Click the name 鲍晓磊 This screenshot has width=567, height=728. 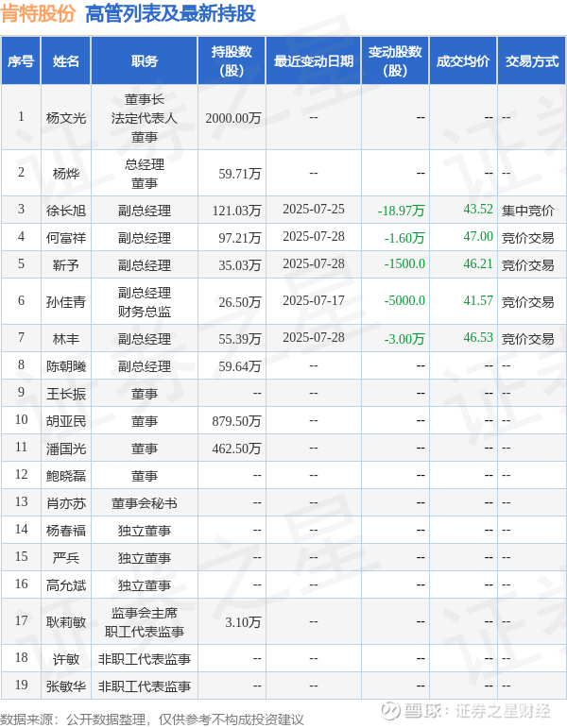tap(66, 476)
